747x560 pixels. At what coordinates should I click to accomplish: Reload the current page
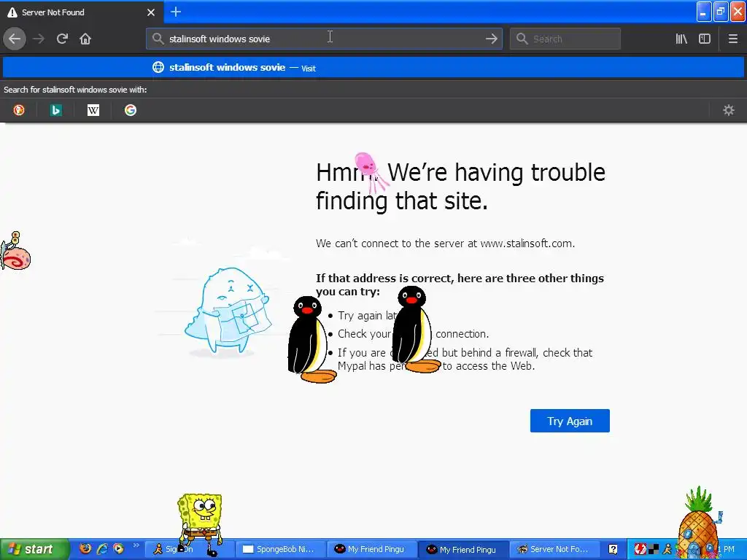tap(63, 39)
